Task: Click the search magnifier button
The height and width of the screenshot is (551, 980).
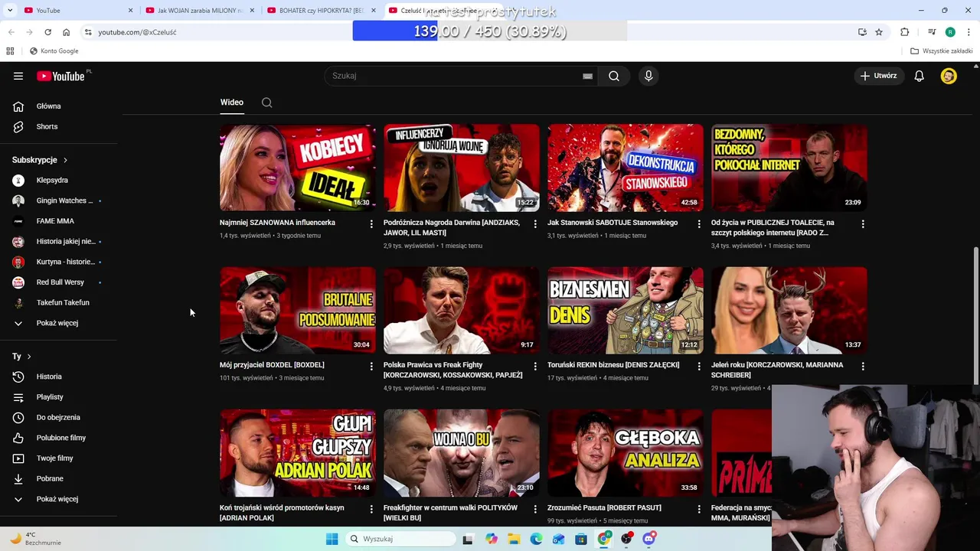Action: coord(614,76)
